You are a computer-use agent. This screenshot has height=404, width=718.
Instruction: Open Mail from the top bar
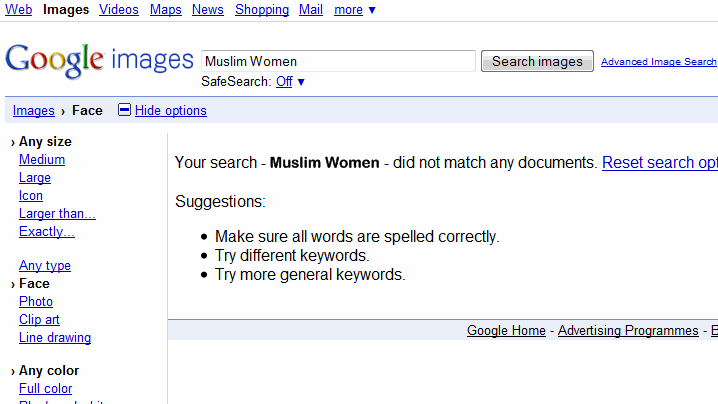point(311,10)
